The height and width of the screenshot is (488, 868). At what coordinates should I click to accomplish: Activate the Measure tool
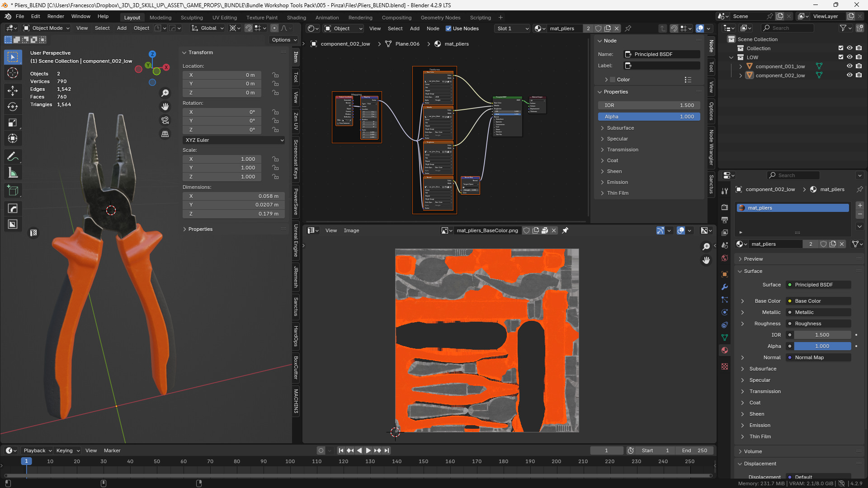coord(13,173)
